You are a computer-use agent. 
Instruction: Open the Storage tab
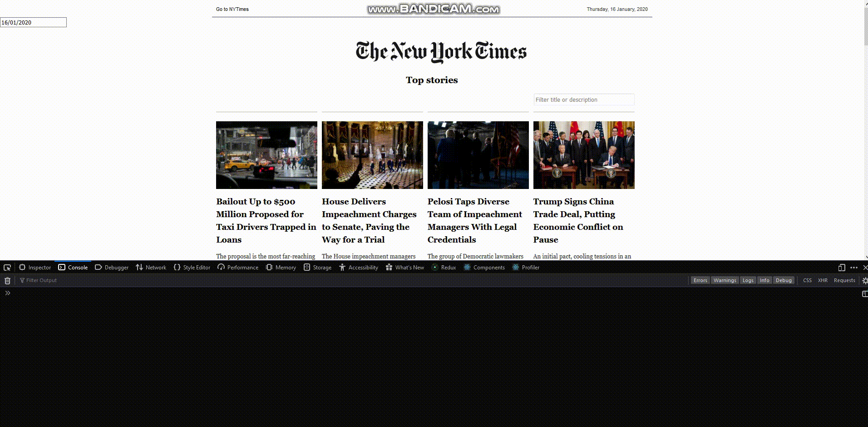click(318, 268)
